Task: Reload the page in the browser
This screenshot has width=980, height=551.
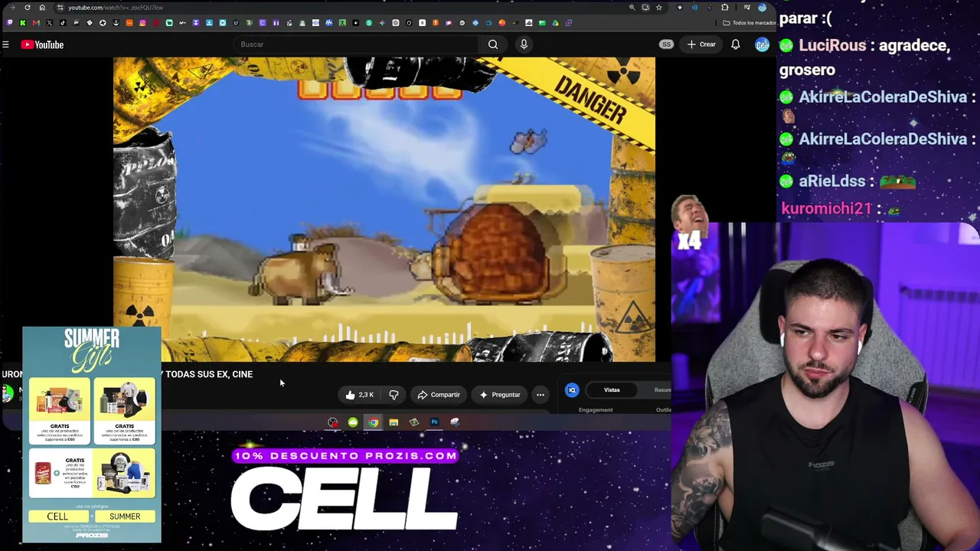Action: click(28, 8)
